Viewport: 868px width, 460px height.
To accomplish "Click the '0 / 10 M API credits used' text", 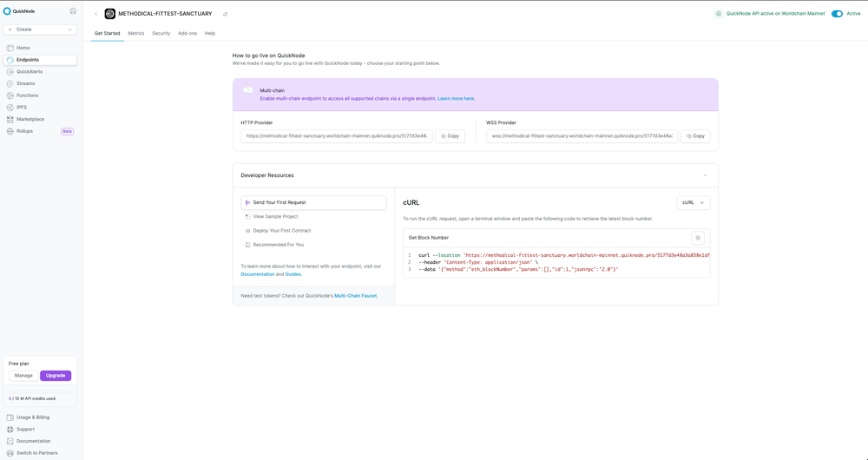I will click(32, 398).
